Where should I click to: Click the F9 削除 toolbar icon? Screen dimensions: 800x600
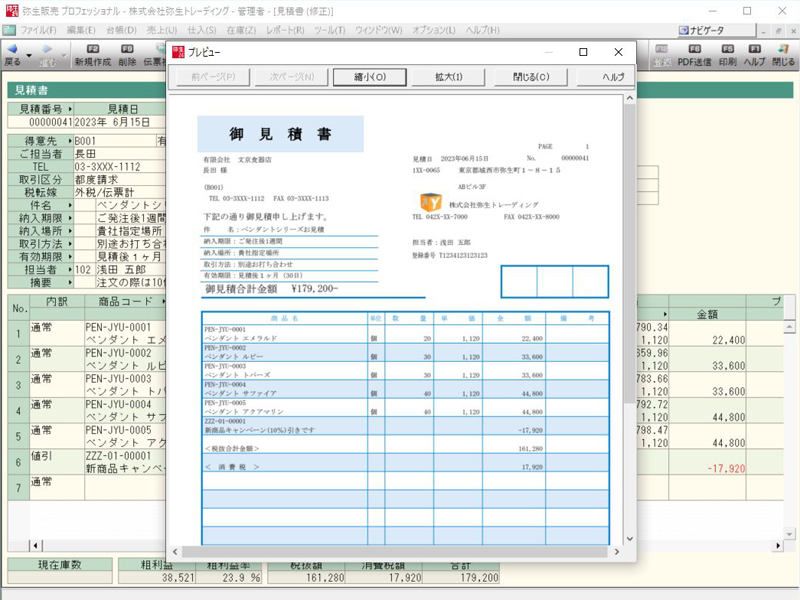[127, 49]
